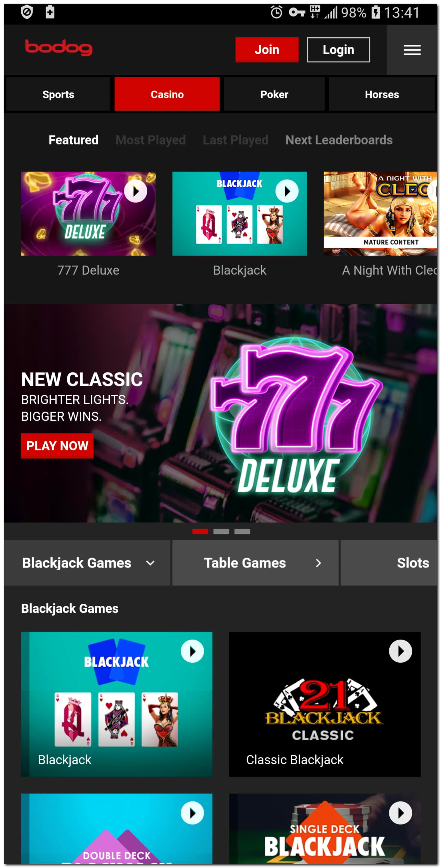Expand the Slots category

point(389,563)
